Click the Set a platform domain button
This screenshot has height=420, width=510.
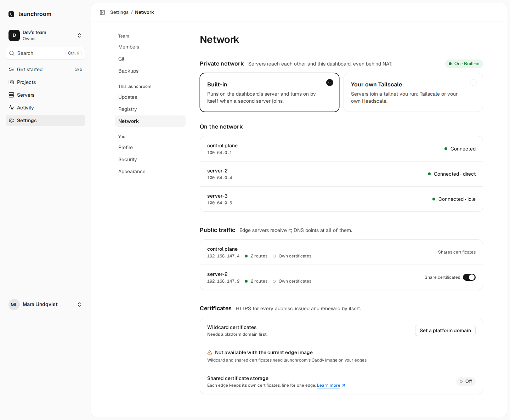coord(445,330)
